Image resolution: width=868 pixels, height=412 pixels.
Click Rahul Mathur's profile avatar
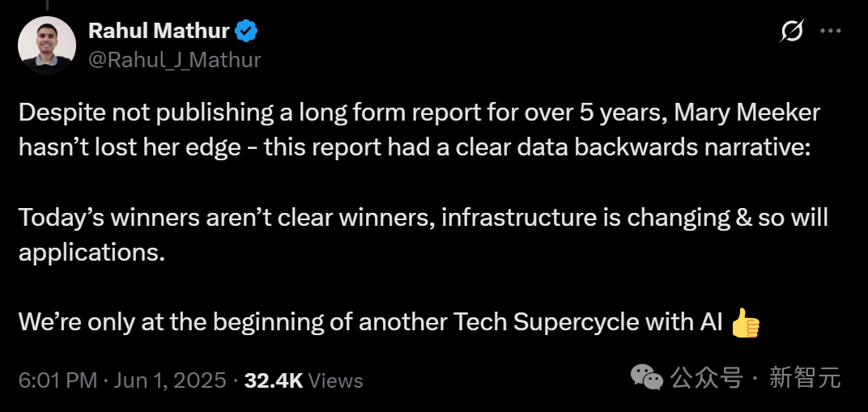(x=45, y=45)
